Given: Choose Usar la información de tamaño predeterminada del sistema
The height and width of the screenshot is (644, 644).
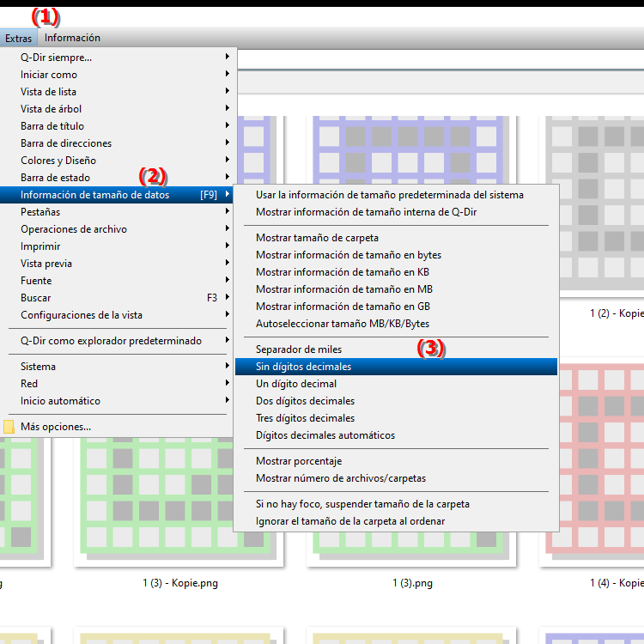Looking at the screenshot, I should pos(396,195).
